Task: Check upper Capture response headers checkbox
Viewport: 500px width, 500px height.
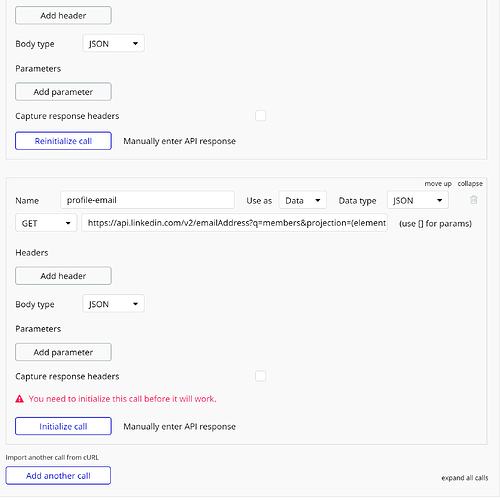Action: (x=260, y=116)
